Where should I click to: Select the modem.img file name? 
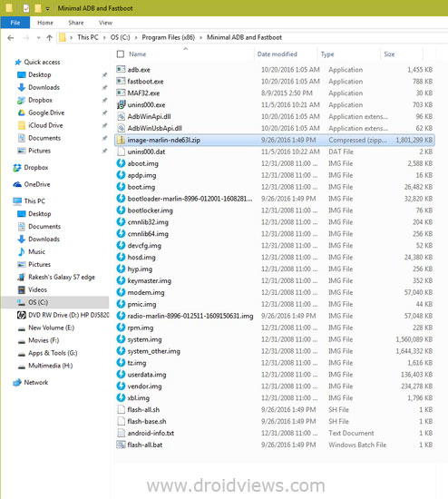(146, 292)
